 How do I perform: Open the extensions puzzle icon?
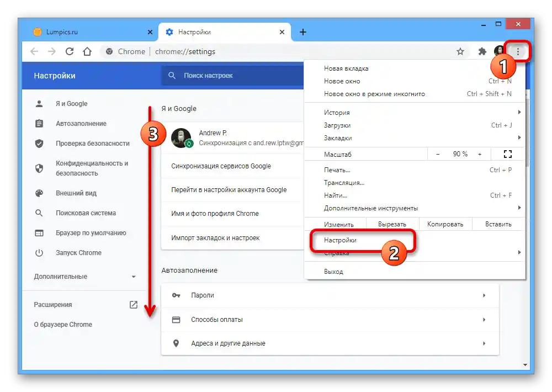click(482, 52)
